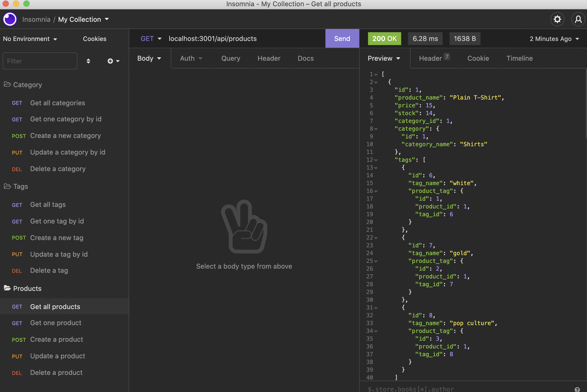Image resolution: width=587 pixels, height=392 pixels.
Task: Collapse the Tags folder
Action: 16,186
